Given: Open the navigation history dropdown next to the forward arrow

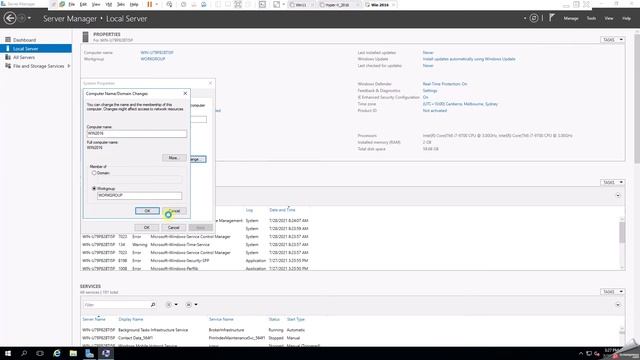Looking at the screenshot, I should pyautogui.click(x=29, y=18).
